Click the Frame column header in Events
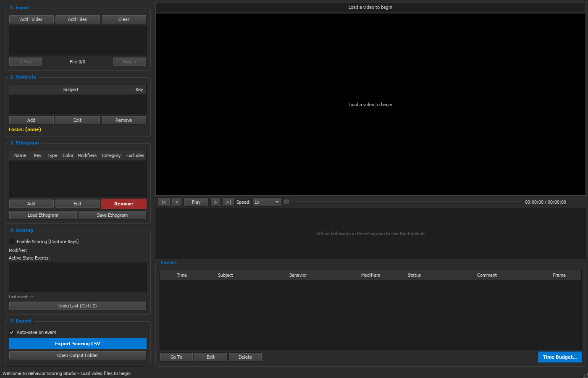The image size is (588, 378). tap(559, 275)
